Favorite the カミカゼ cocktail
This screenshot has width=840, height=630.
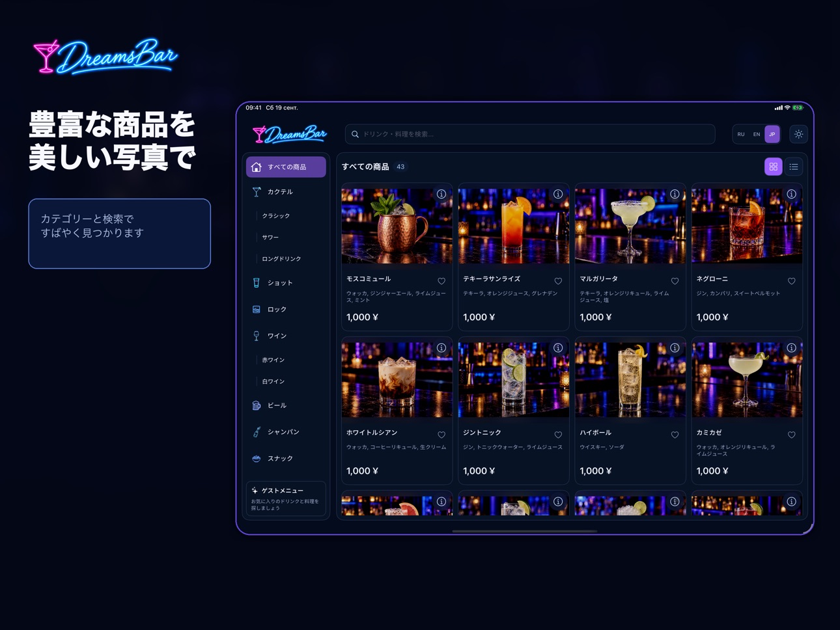point(791,435)
